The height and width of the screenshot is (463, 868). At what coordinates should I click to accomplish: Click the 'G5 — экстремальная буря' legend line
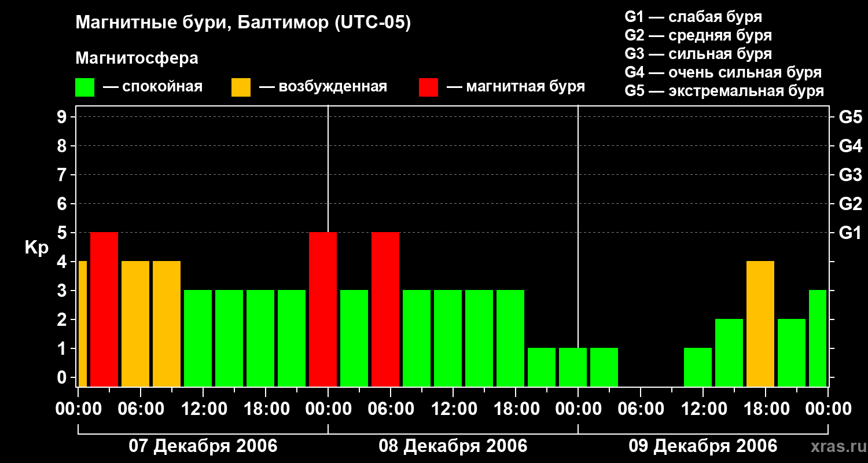click(x=724, y=91)
